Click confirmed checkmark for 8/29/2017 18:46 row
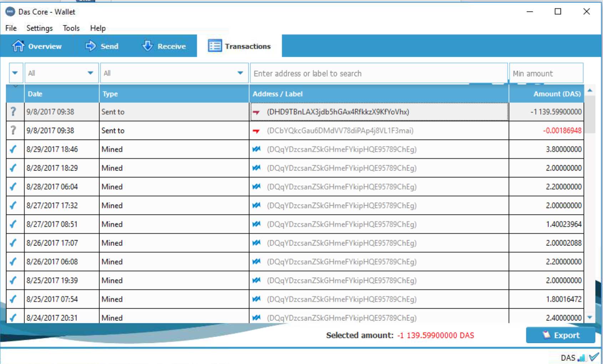 pos(14,149)
